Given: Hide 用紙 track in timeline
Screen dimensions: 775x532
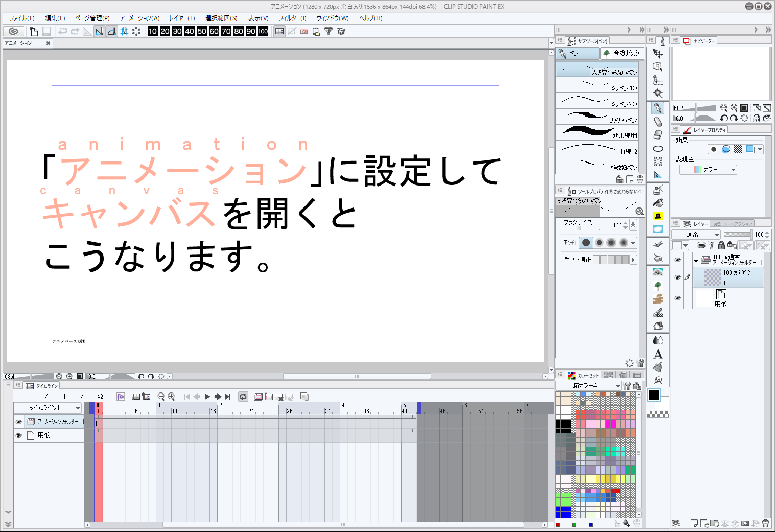Looking at the screenshot, I should point(19,435).
